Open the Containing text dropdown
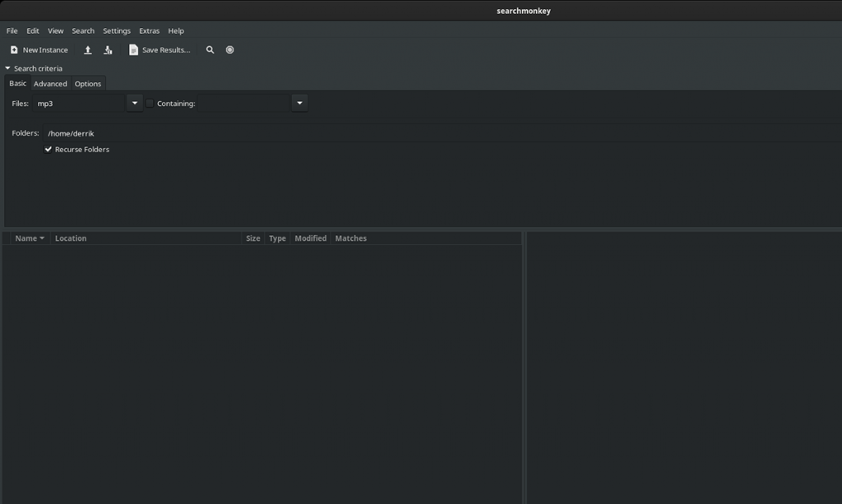The width and height of the screenshot is (842, 504). click(299, 103)
